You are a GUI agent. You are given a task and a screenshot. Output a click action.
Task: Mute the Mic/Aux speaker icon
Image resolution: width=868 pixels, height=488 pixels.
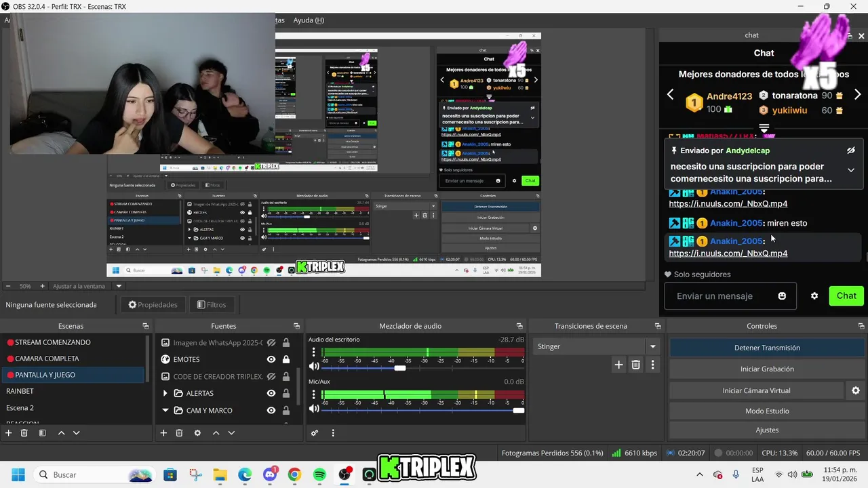pyautogui.click(x=314, y=409)
